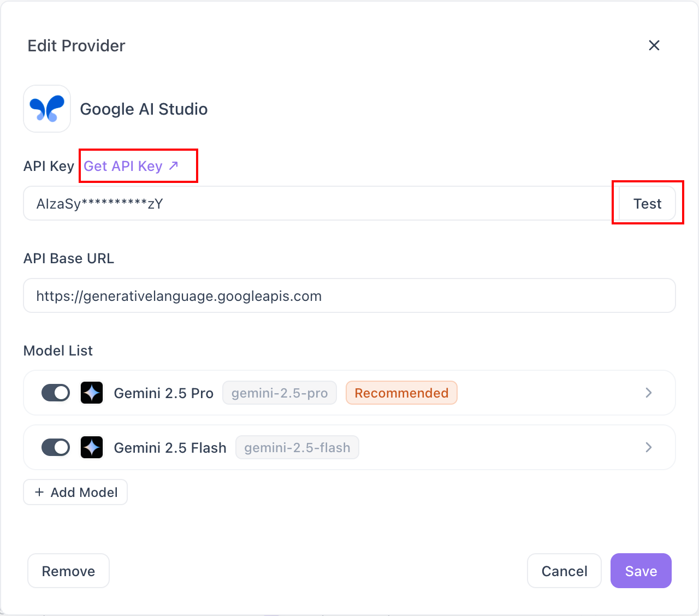This screenshot has height=616, width=699.
Task: Open the Get API Key link
Action: (123, 166)
